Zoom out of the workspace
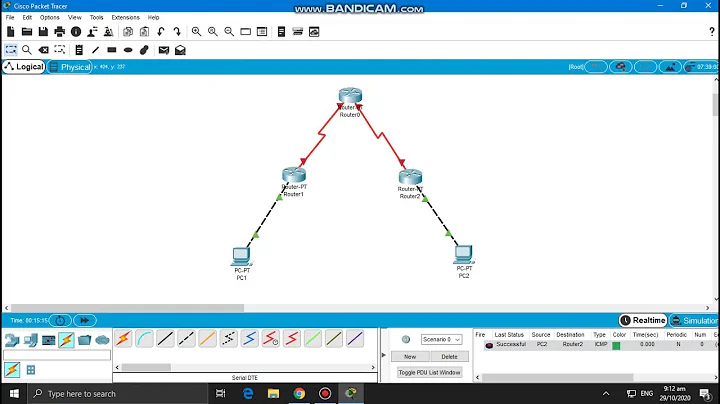 229,32
